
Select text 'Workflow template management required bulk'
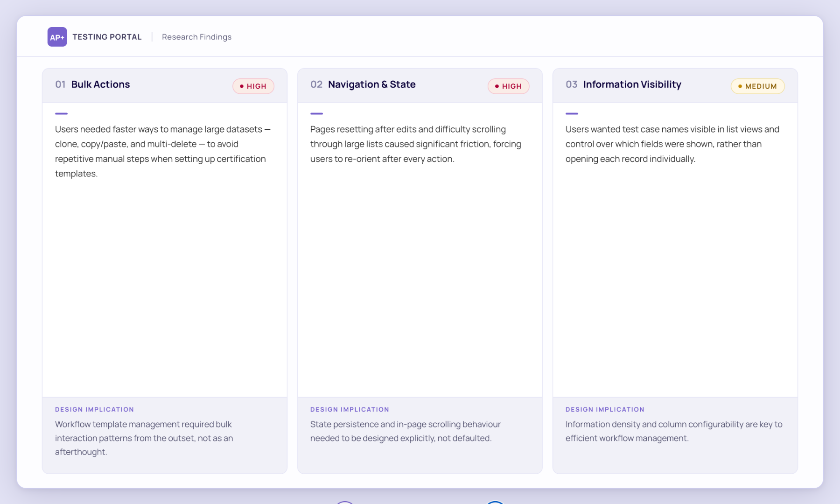[143, 424]
